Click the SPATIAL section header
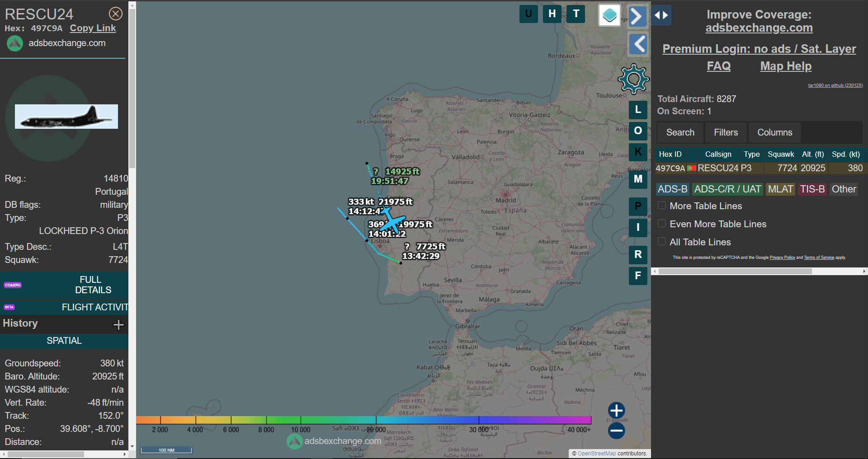868x459 pixels. pyautogui.click(x=64, y=341)
